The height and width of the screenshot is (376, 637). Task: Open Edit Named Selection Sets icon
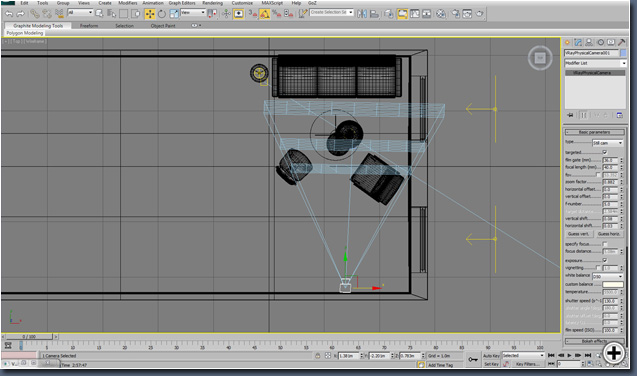tap(303, 14)
